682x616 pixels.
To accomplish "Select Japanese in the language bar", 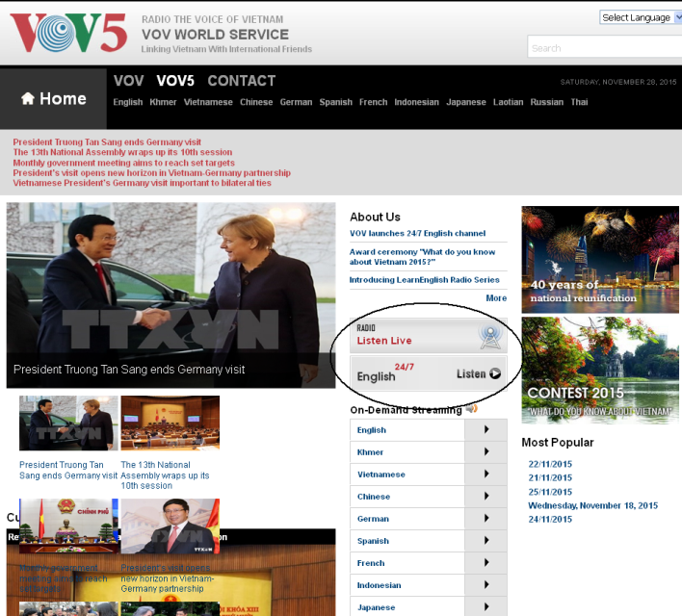I will (466, 102).
